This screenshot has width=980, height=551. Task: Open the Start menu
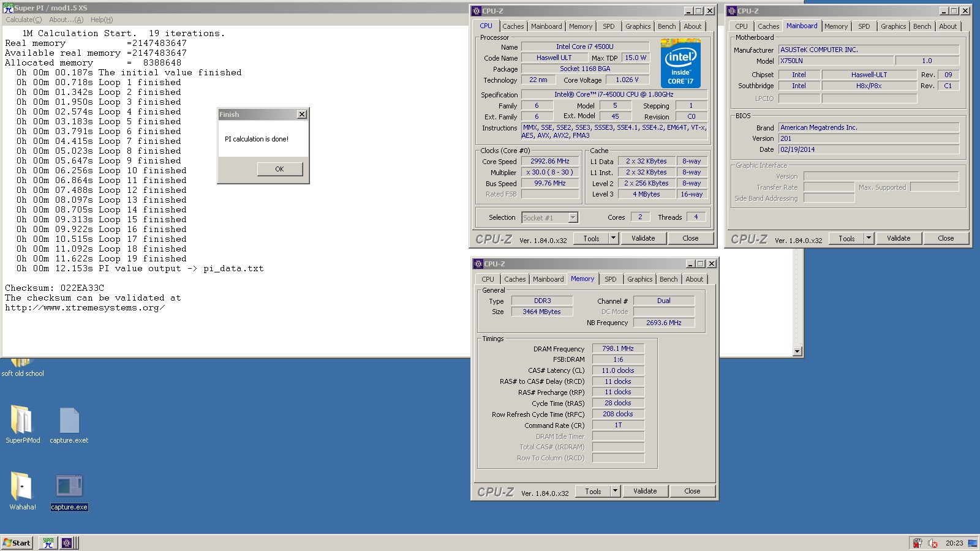(17, 542)
